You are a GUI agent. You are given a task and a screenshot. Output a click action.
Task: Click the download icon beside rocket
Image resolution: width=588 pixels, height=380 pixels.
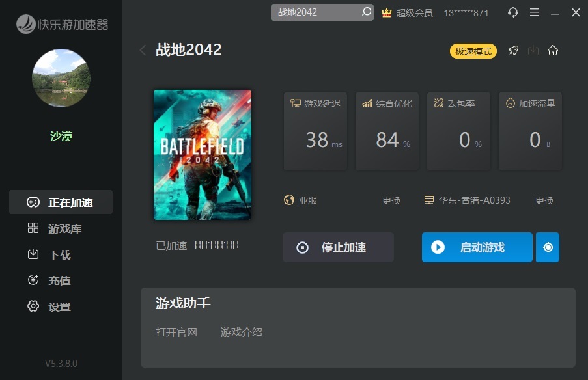[533, 51]
